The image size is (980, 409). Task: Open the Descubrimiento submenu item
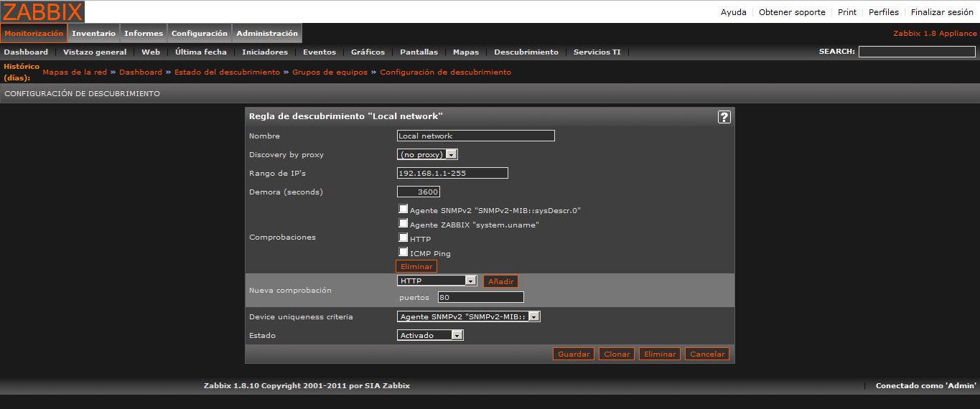(x=526, y=52)
